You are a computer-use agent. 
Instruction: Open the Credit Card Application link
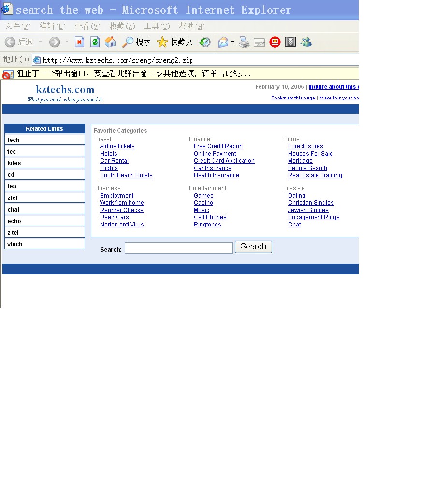tap(224, 161)
